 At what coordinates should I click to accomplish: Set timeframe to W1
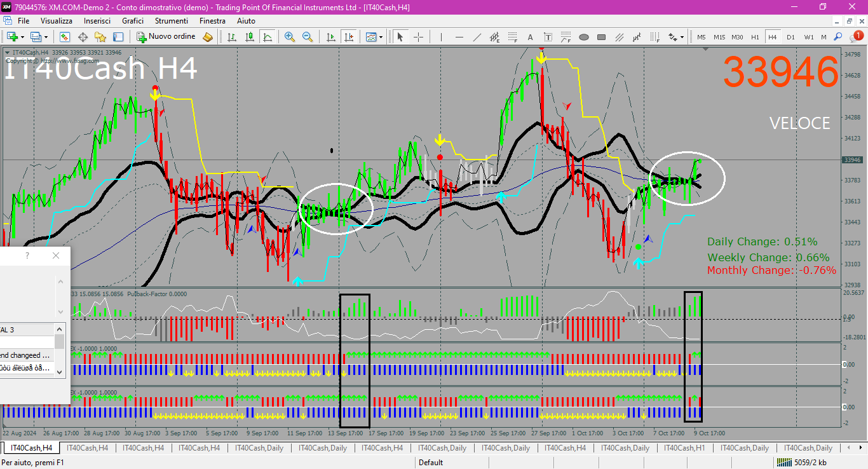click(x=808, y=37)
